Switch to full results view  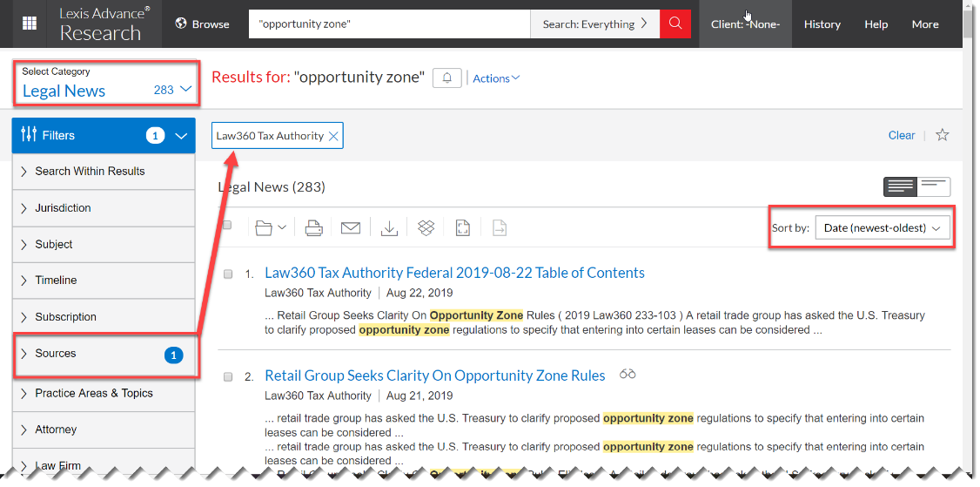900,186
